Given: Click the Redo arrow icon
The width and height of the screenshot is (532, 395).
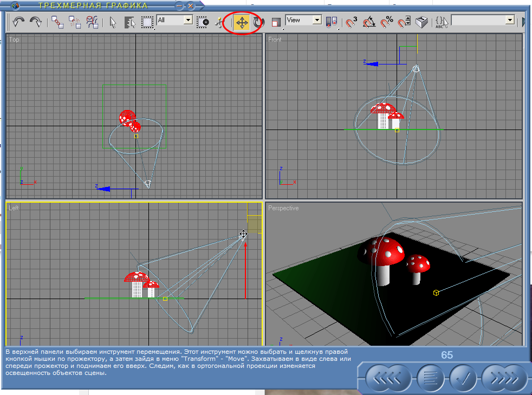Looking at the screenshot, I should tap(36, 22).
